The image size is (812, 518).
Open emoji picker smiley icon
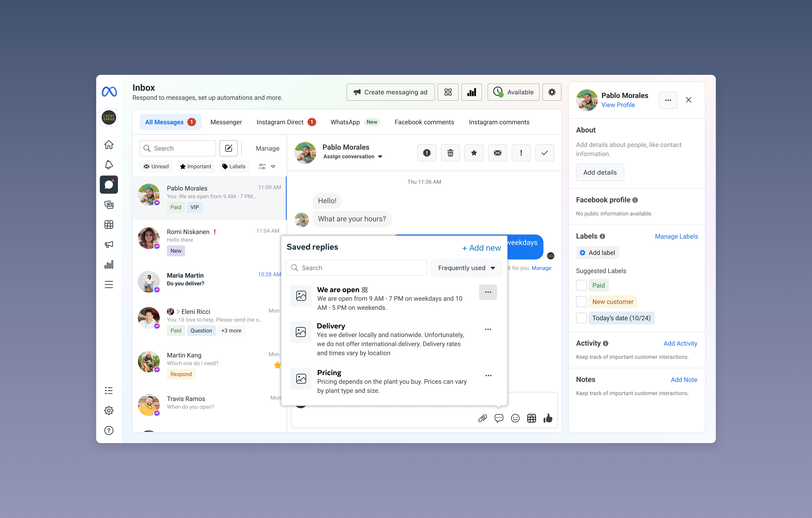515,418
